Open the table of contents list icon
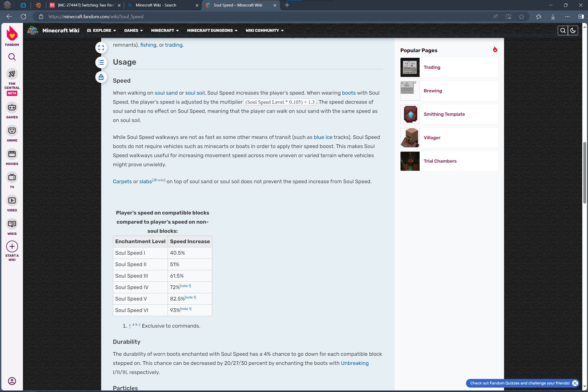 point(101,62)
